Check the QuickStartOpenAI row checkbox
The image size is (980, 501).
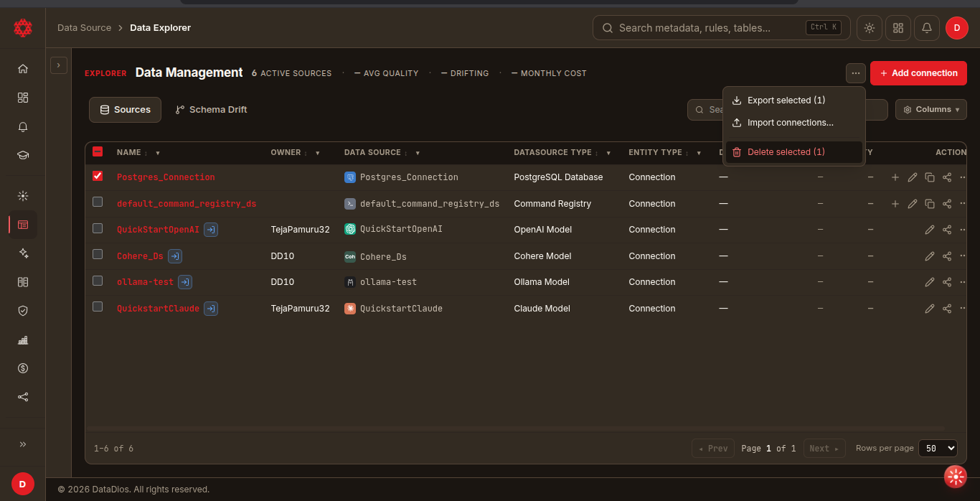pos(98,228)
